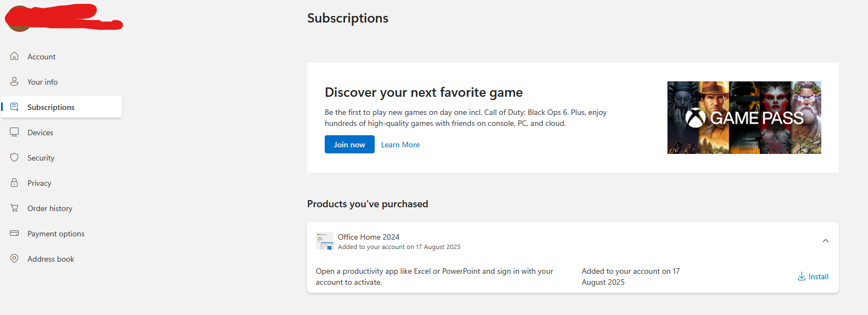
Task: Open the Subscriptions sidebar item
Action: 51,107
